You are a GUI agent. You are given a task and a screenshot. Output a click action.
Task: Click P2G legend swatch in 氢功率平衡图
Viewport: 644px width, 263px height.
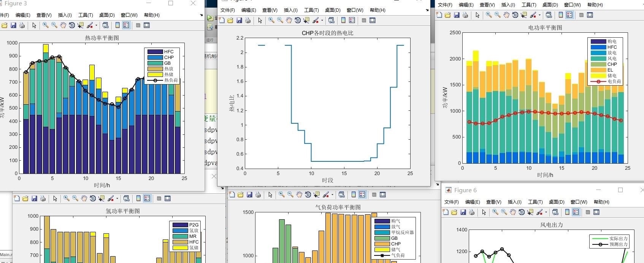click(x=180, y=225)
